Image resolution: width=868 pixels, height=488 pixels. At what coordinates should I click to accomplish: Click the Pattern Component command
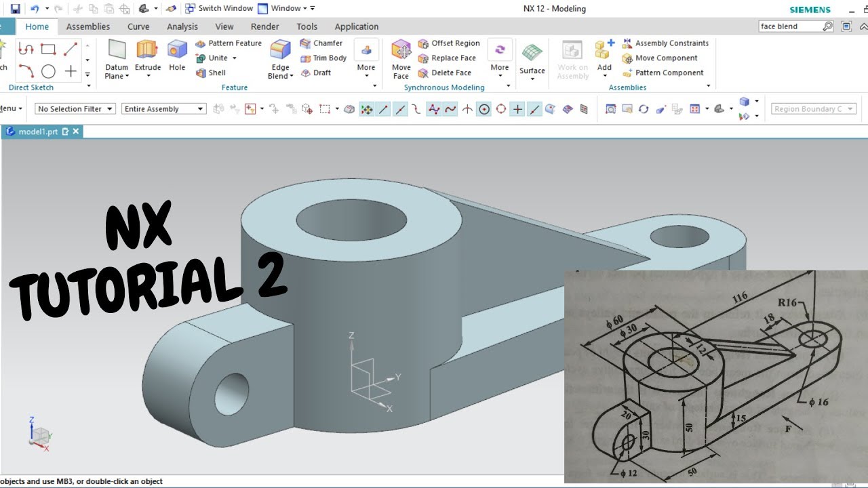[x=663, y=73]
